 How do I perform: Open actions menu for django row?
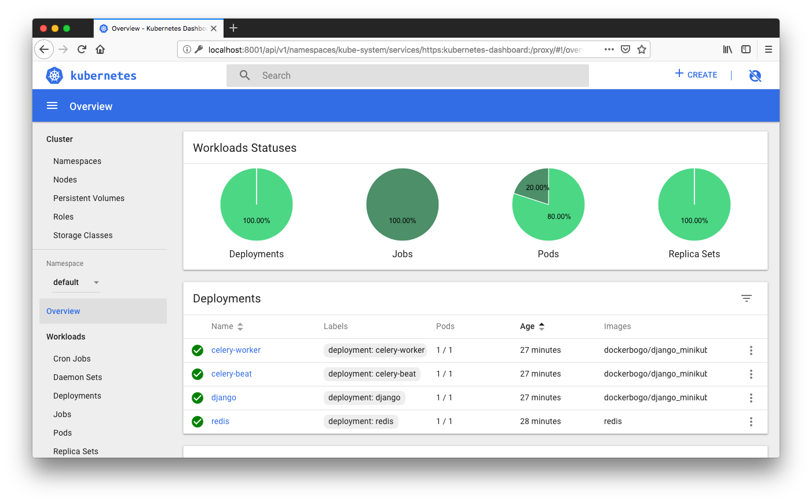point(751,398)
